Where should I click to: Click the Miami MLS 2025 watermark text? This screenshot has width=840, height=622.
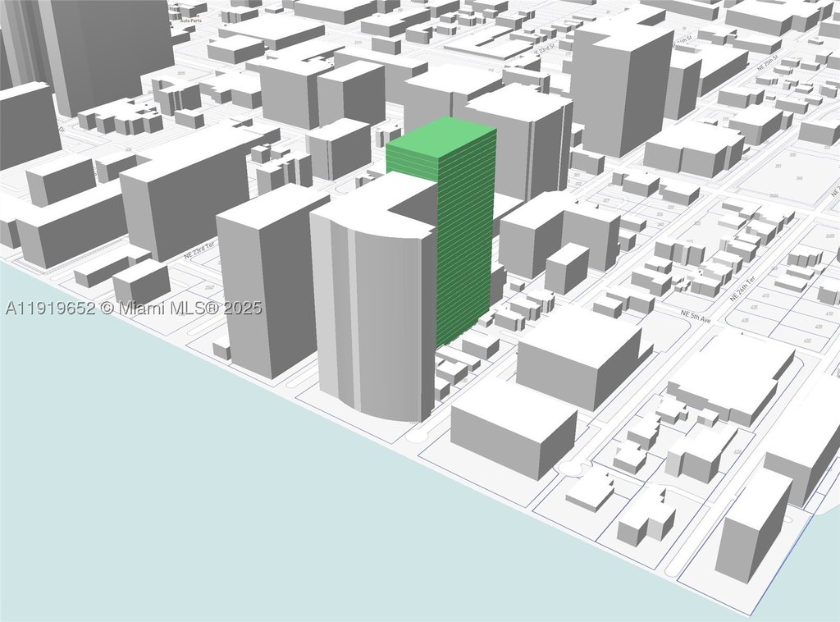[134, 308]
